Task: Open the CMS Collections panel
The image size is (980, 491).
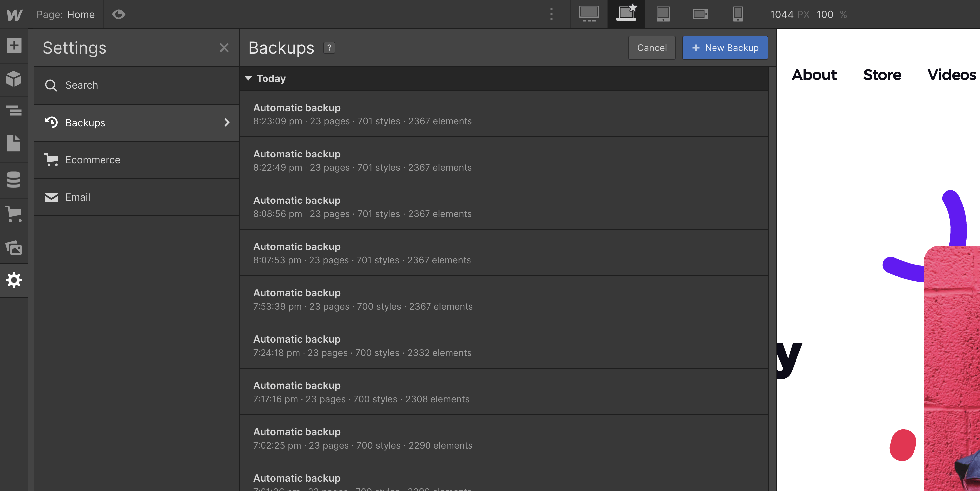Action: [x=14, y=180]
